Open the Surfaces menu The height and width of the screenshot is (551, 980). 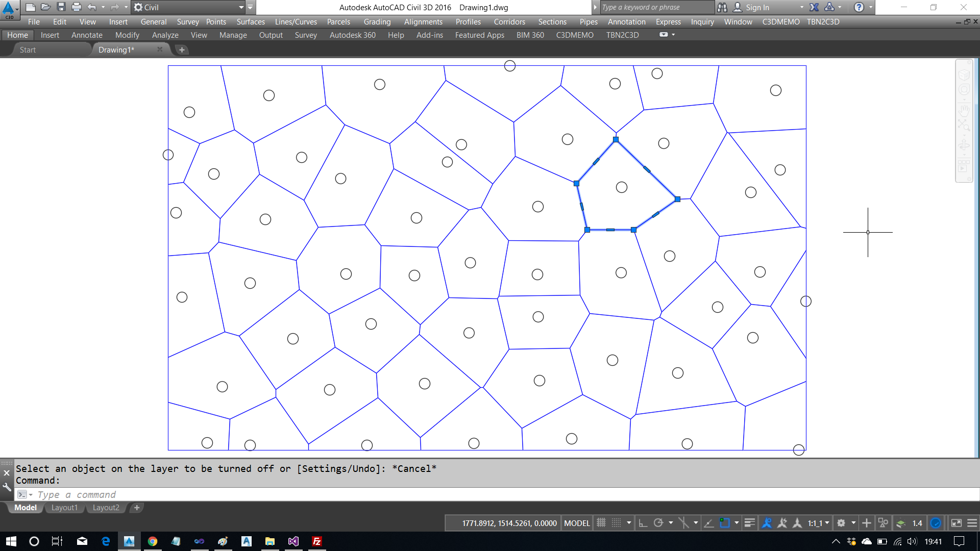pos(250,22)
